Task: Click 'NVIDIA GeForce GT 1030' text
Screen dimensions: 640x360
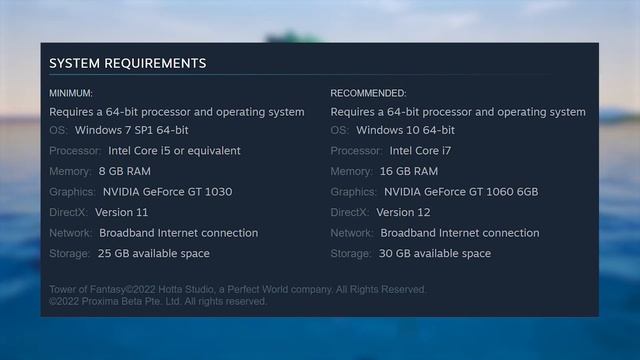Action: (x=167, y=192)
